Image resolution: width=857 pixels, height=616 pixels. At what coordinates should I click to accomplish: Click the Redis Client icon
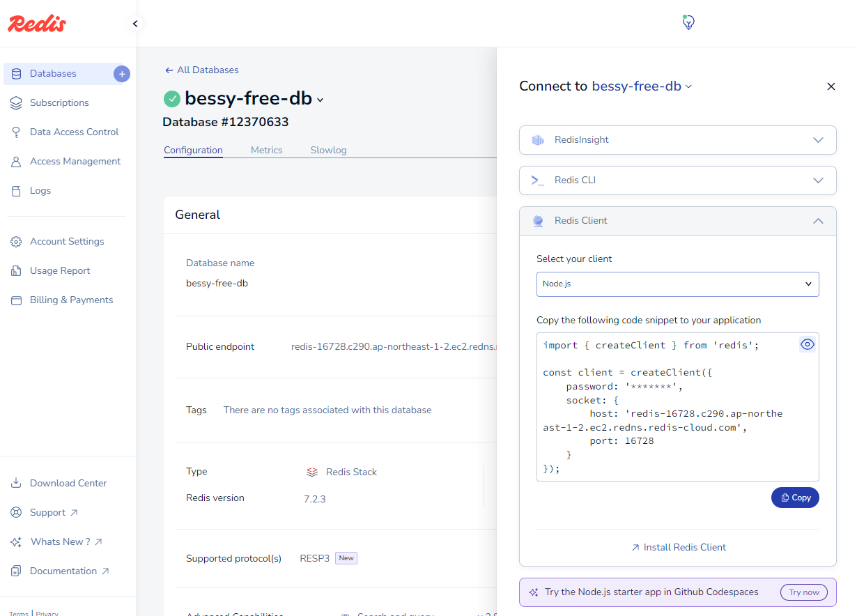click(538, 221)
